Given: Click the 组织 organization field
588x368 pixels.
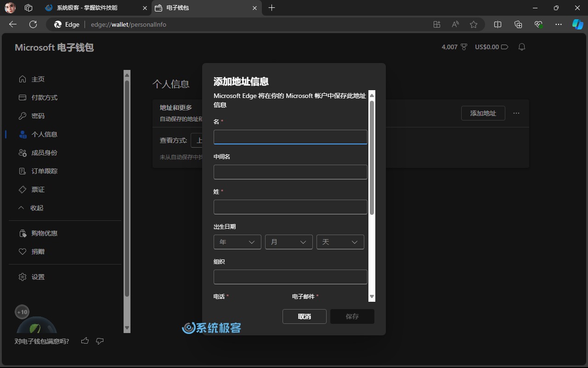Looking at the screenshot, I should 290,277.
